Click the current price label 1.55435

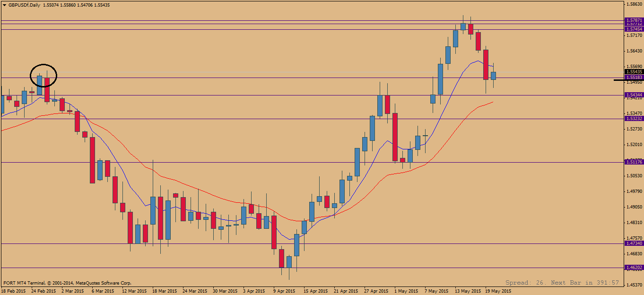pos(634,72)
